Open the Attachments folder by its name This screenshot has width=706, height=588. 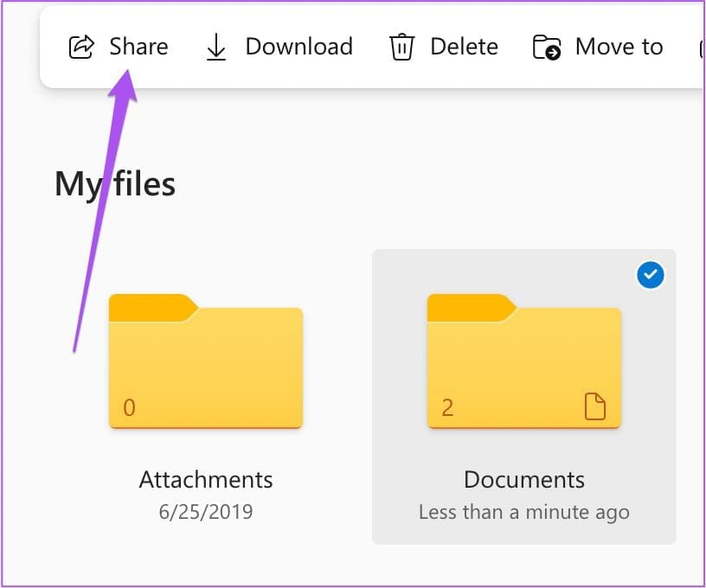coord(205,479)
